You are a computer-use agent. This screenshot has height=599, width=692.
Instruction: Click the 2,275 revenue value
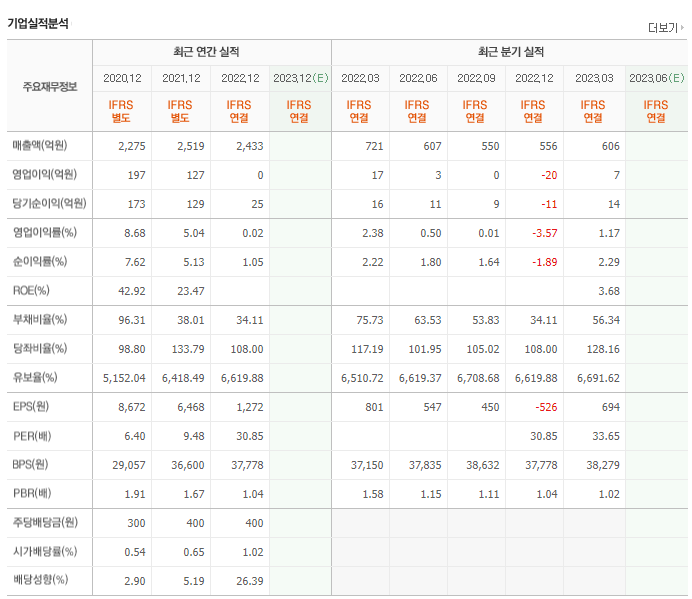point(132,146)
